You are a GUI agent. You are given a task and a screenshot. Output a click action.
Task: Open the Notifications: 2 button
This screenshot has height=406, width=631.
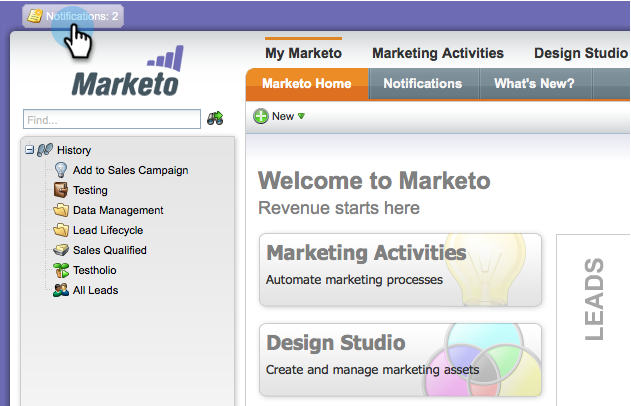pyautogui.click(x=73, y=16)
